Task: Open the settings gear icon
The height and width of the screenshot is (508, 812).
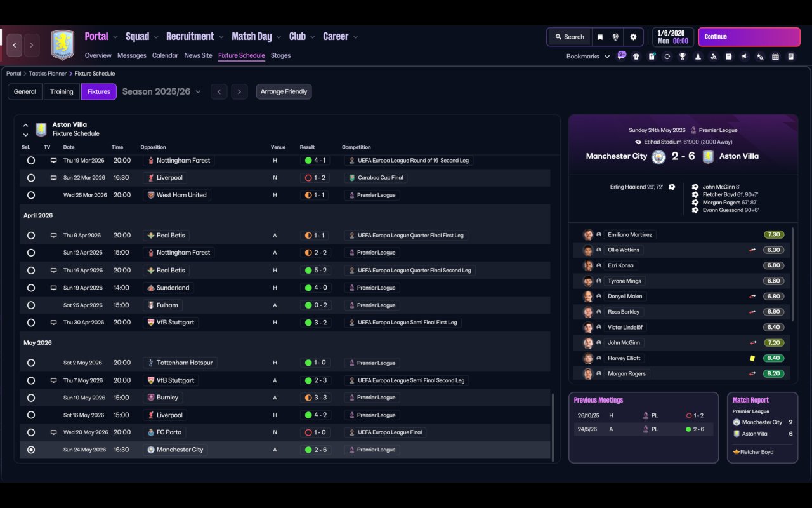Action: point(633,37)
